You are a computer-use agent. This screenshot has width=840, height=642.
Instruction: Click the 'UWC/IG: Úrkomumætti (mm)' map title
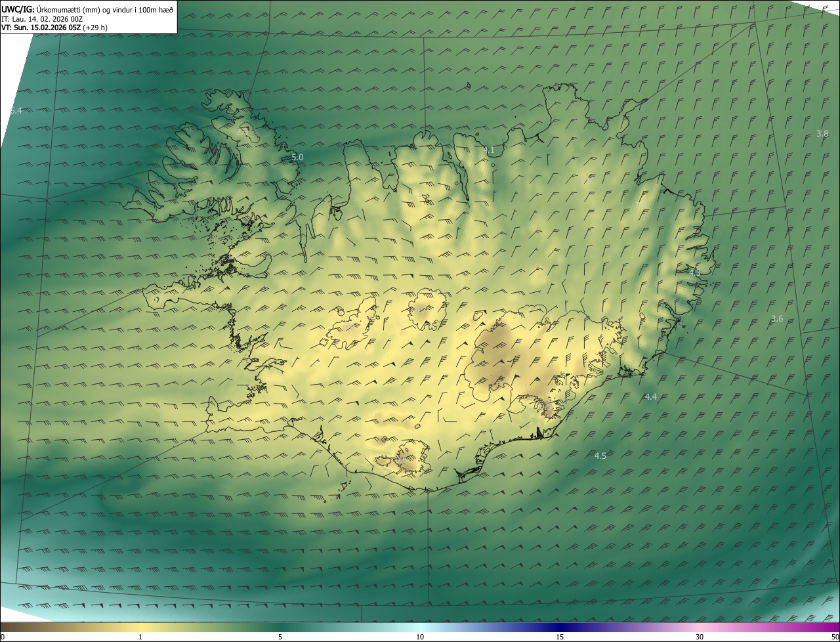point(87,9)
